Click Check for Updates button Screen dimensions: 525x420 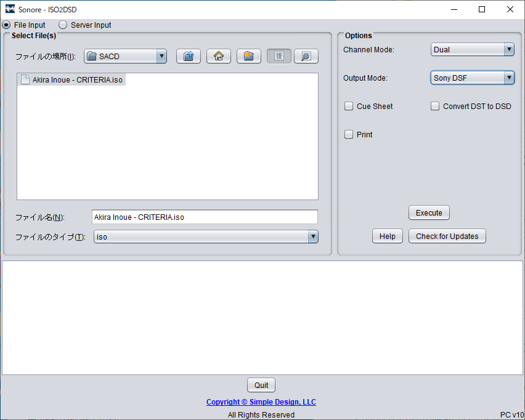(447, 236)
